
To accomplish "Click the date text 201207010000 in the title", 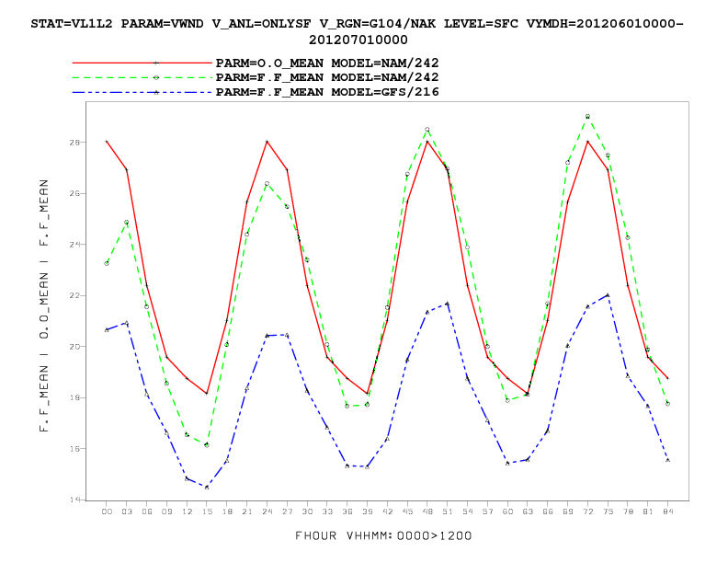I will click(x=358, y=40).
